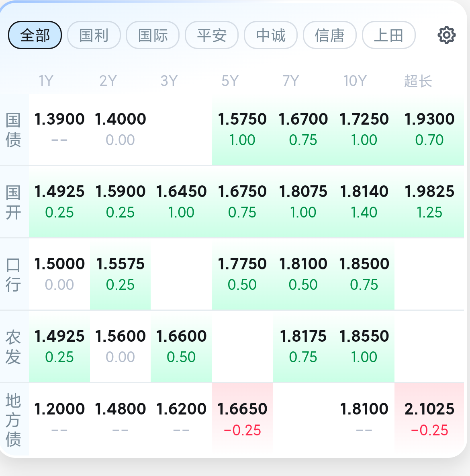
Task: Click the 国开 1Y cell 1.4925
Action: click(59, 201)
